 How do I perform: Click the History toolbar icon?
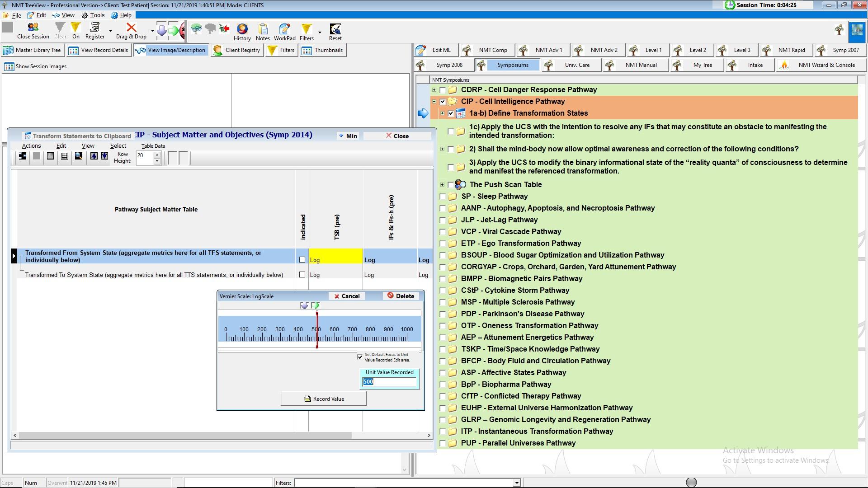point(242,31)
